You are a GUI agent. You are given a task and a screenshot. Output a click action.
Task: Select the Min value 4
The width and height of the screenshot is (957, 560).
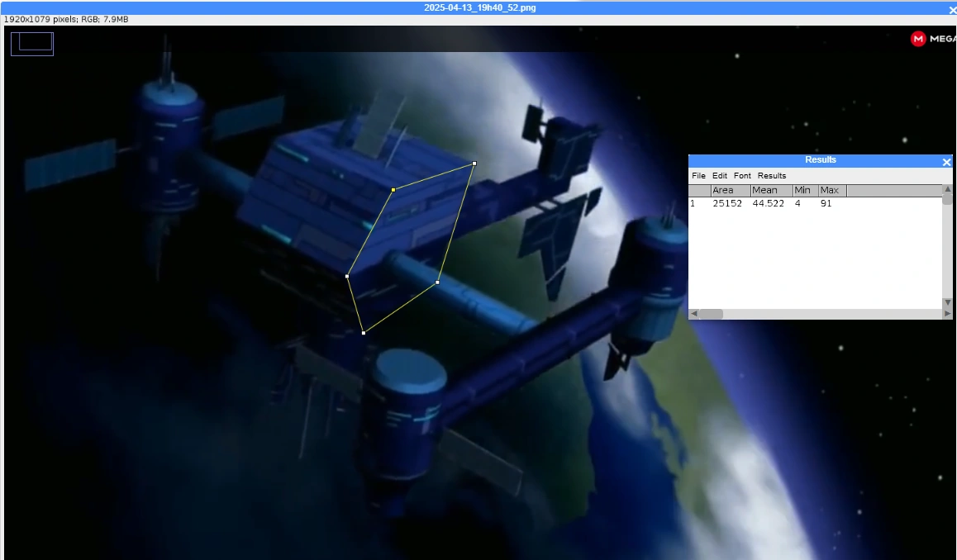[797, 204]
